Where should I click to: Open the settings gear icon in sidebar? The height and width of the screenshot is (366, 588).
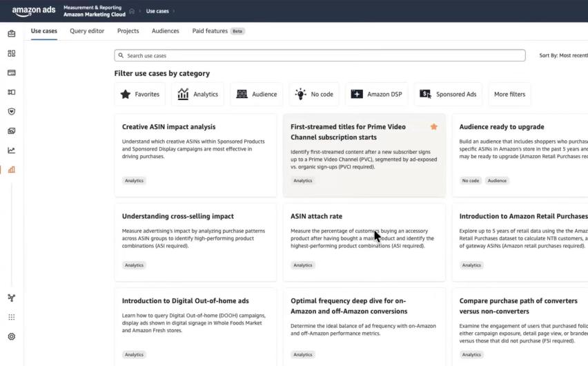click(x=11, y=336)
